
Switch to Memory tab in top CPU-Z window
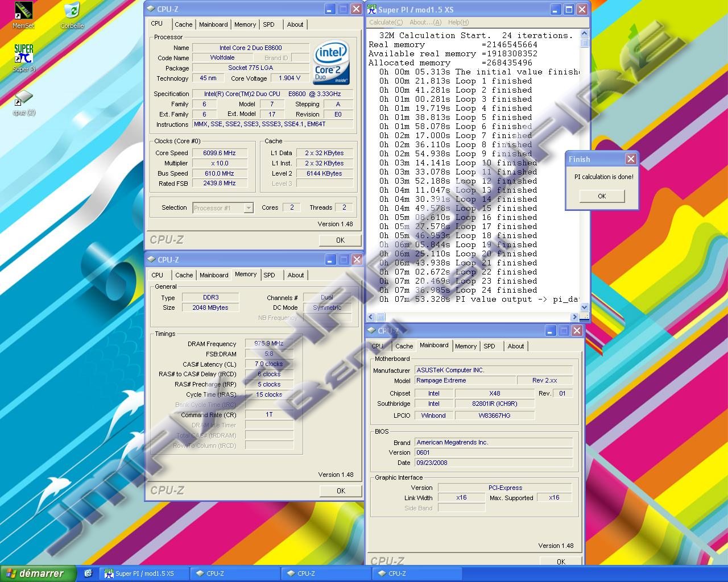(x=245, y=24)
